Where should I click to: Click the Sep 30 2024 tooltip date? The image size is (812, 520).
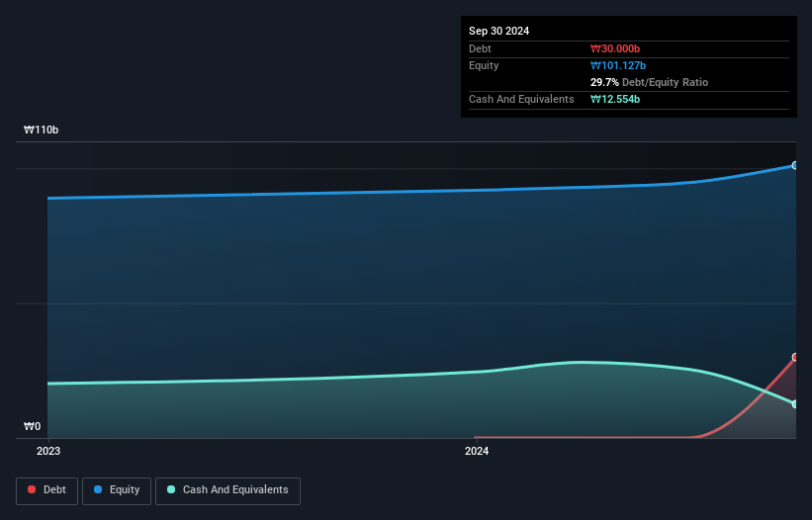pyautogui.click(x=498, y=31)
